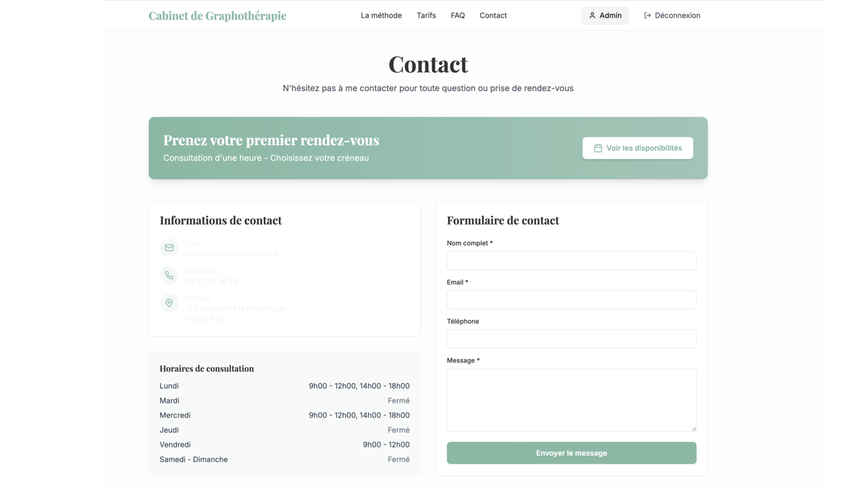
Task: Open the FAQ navigation link
Action: [458, 16]
